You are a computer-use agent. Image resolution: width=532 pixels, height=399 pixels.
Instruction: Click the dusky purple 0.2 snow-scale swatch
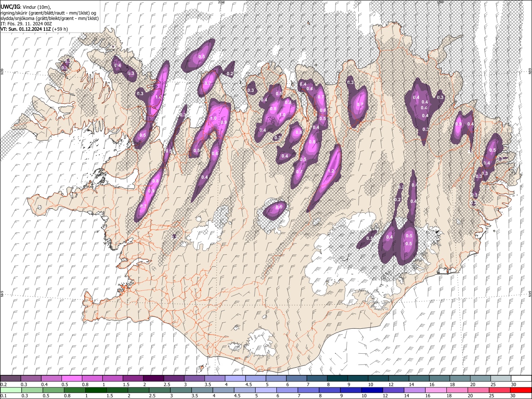(10, 378)
